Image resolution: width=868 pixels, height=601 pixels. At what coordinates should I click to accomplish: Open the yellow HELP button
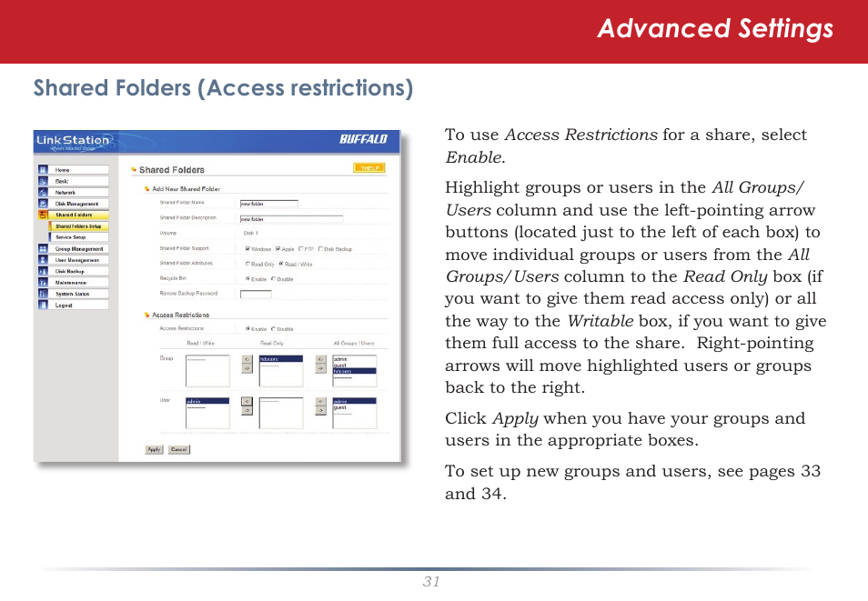click(369, 167)
